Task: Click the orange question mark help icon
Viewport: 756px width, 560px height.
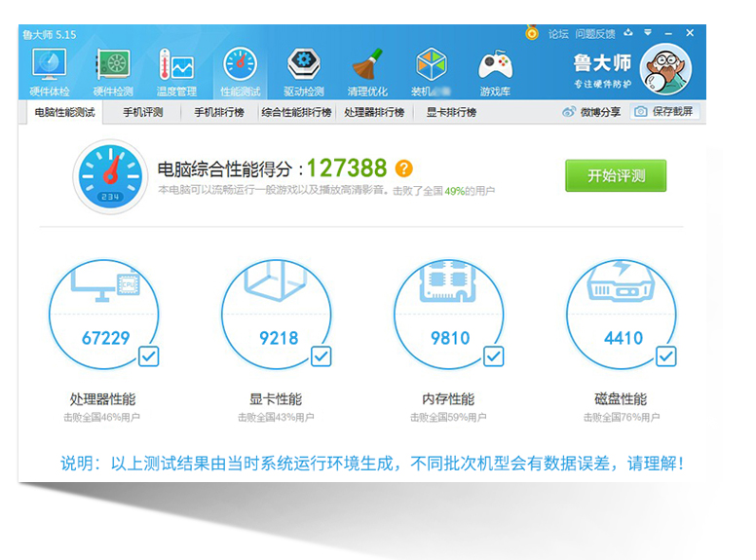Action: 404,168
